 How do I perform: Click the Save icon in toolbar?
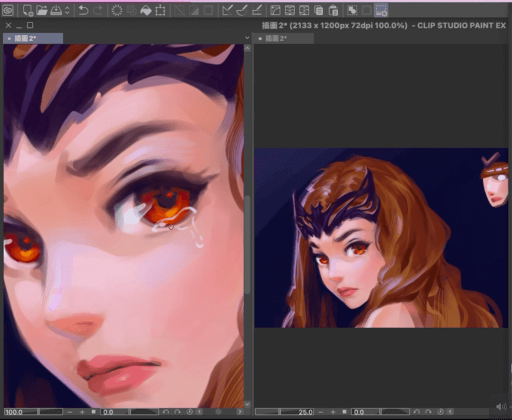[56, 10]
